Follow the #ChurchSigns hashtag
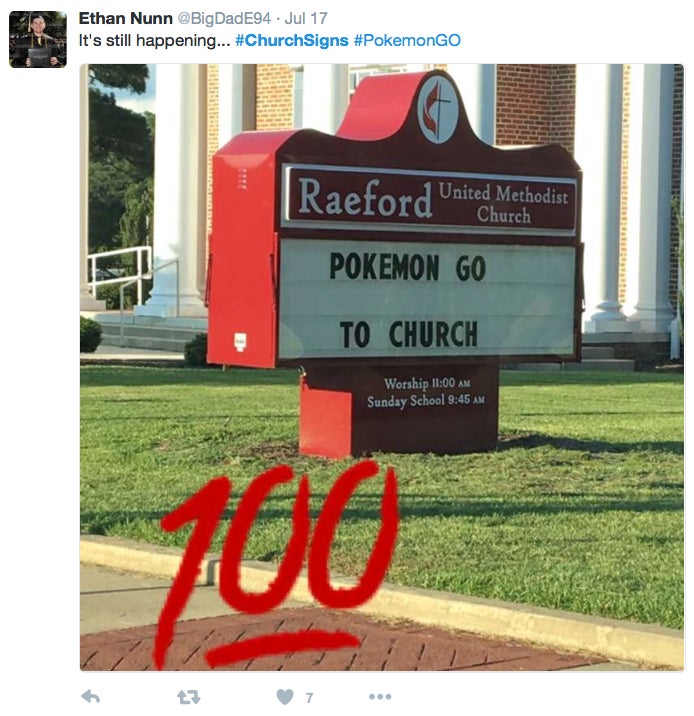Image resolution: width=694 pixels, height=716 pixels. [292, 40]
